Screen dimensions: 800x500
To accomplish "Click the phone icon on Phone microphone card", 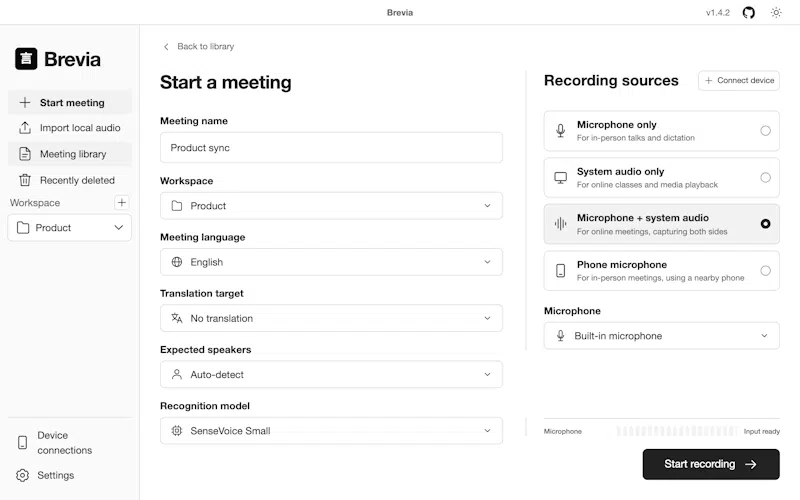I will point(560,270).
